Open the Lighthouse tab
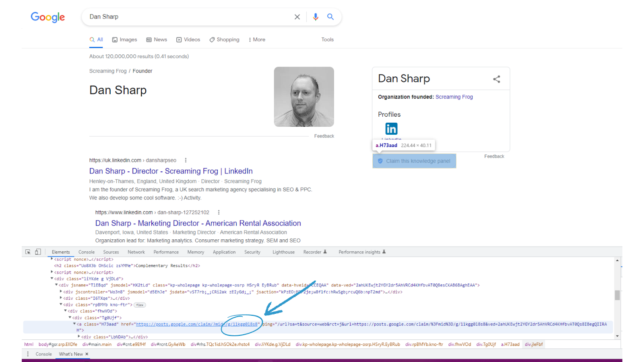Screen dimensions: 644x362 click(283, 252)
